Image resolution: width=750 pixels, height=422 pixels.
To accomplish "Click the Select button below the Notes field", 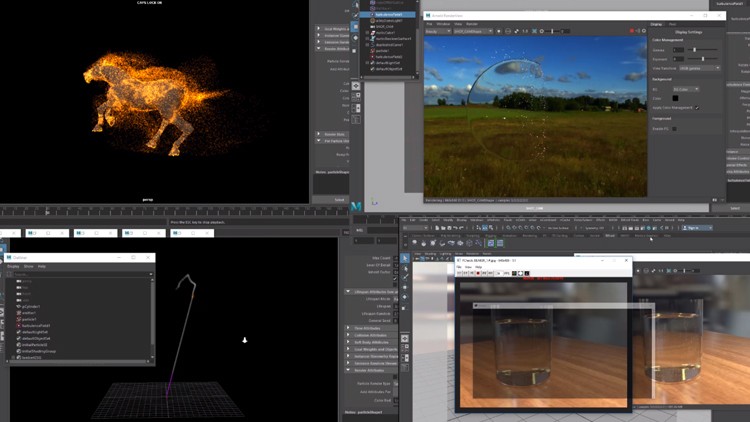I will tap(340, 200).
